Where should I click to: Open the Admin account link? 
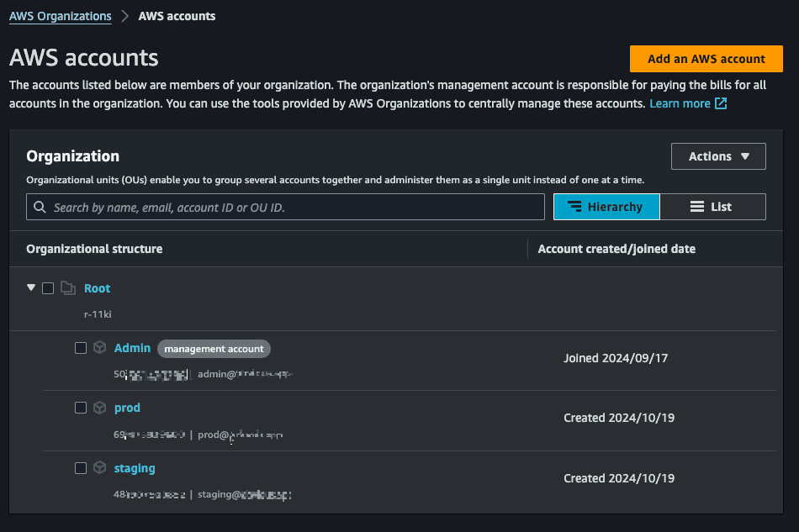(132, 348)
